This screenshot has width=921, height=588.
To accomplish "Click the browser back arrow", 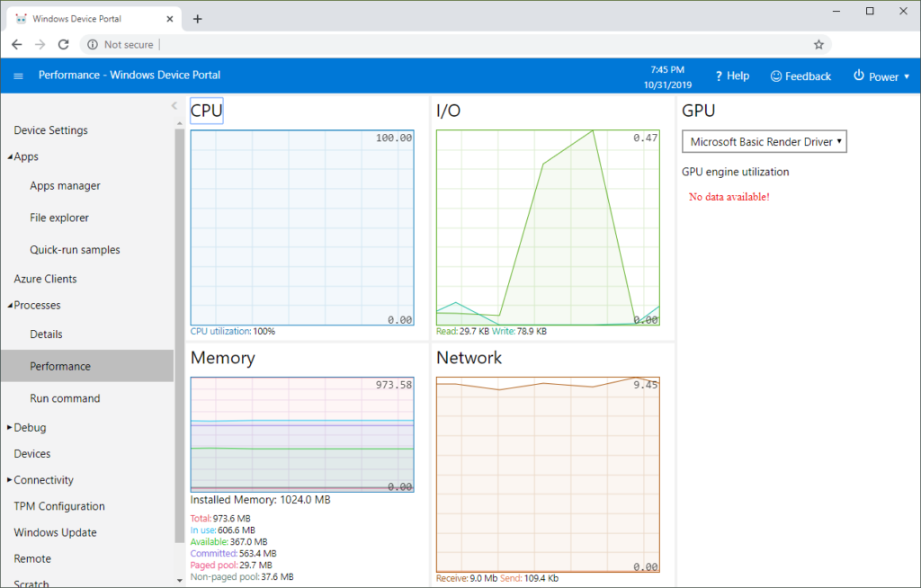I will pyautogui.click(x=16, y=45).
